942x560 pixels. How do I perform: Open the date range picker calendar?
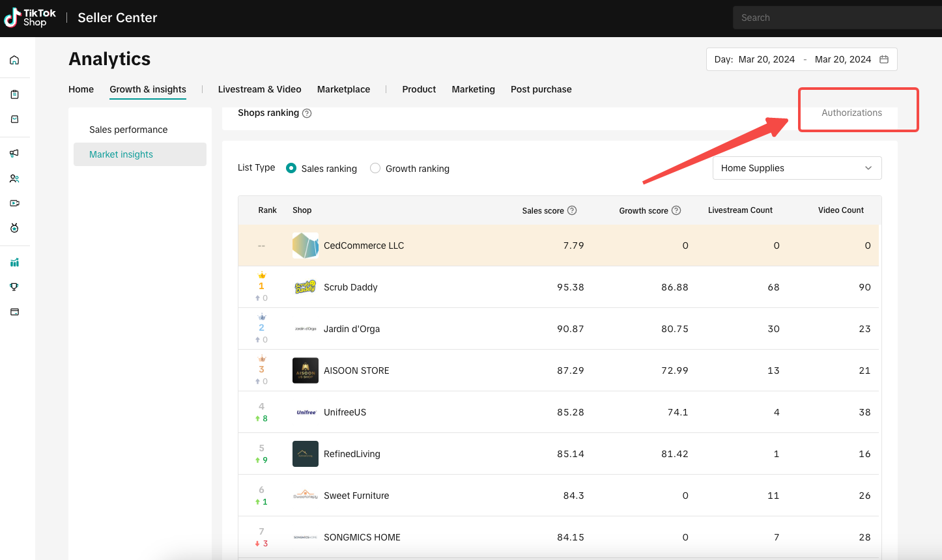point(884,59)
